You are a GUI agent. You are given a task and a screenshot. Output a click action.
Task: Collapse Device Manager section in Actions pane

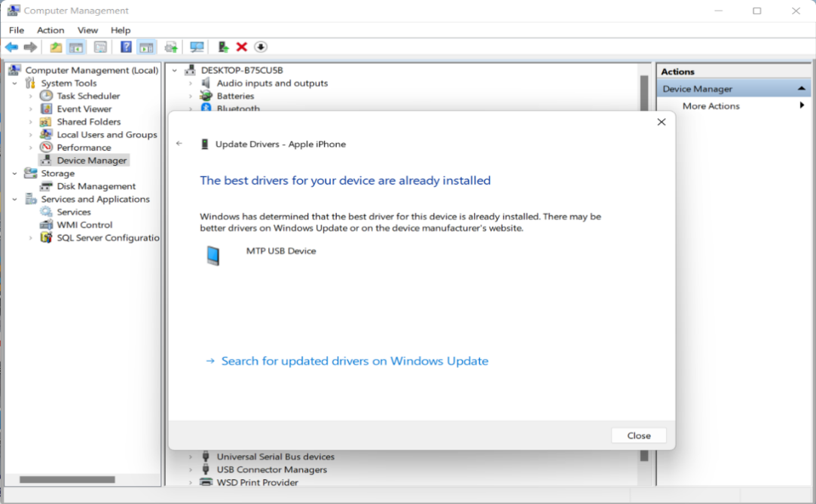tap(802, 89)
